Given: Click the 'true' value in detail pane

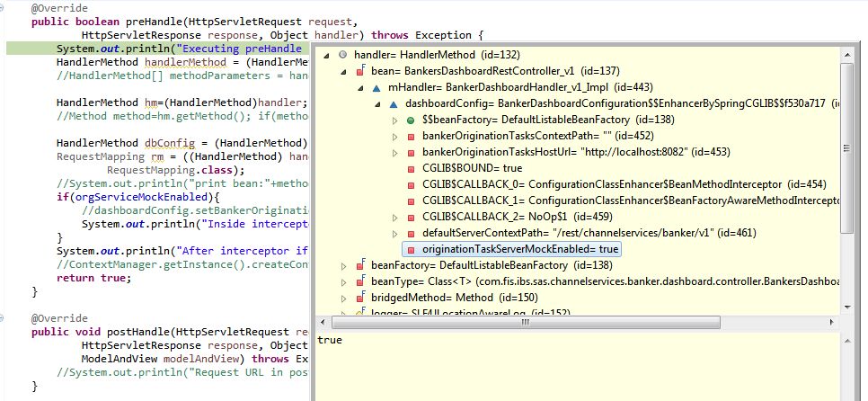Looking at the screenshot, I should point(330,340).
